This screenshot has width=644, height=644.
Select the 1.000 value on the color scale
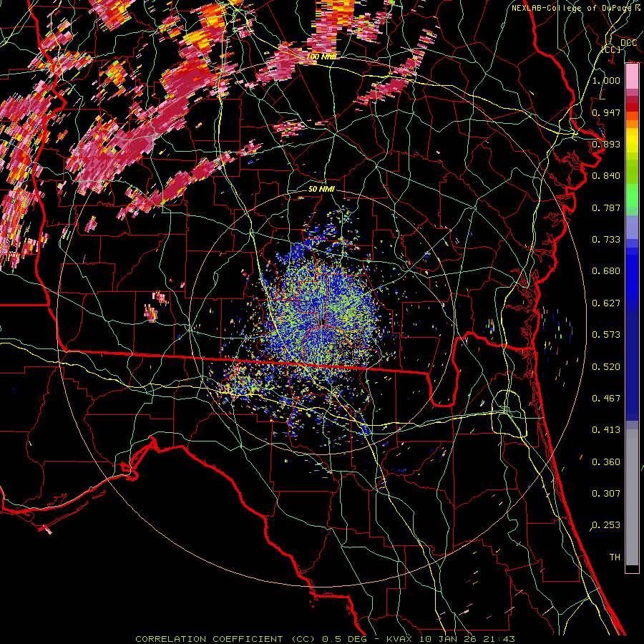click(x=606, y=80)
